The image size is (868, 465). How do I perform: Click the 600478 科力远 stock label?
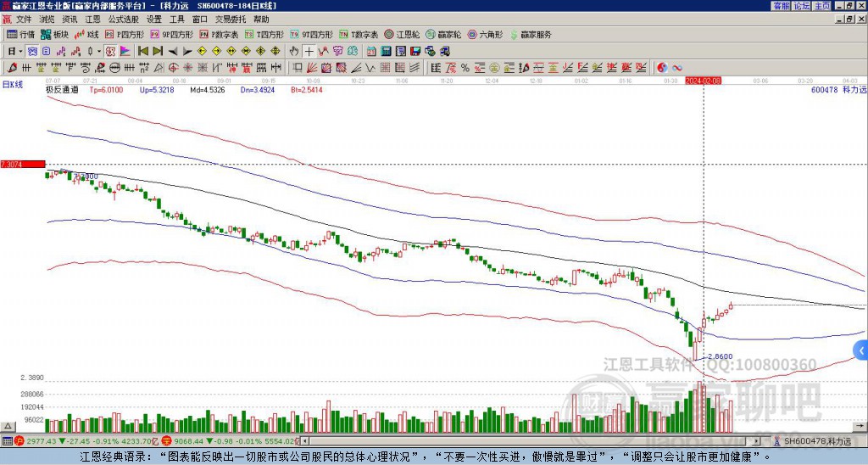point(837,90)
